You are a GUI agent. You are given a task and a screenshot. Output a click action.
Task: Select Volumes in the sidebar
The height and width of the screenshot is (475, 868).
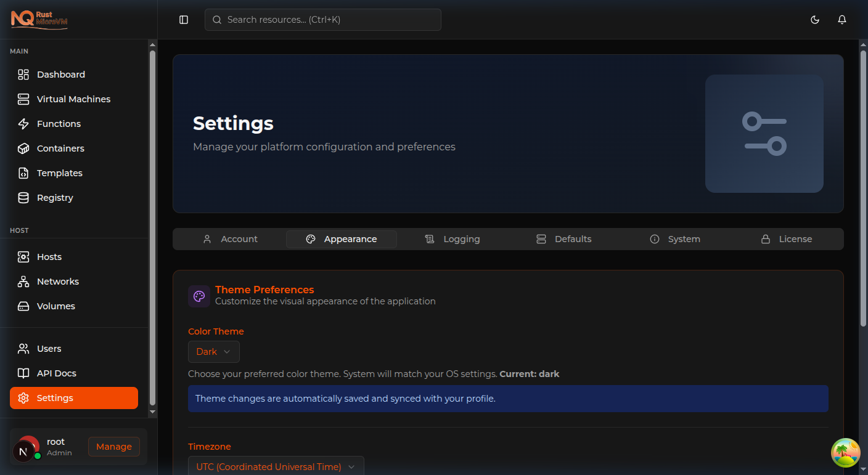(x=55, y=306)
